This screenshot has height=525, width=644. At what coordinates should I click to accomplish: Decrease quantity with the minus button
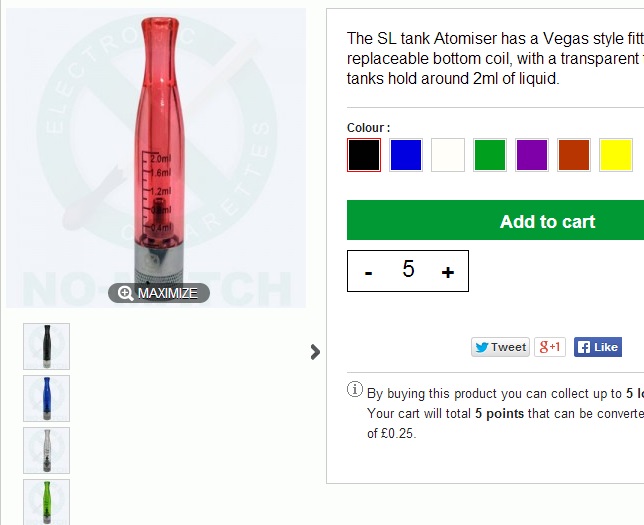click(368, 272)
